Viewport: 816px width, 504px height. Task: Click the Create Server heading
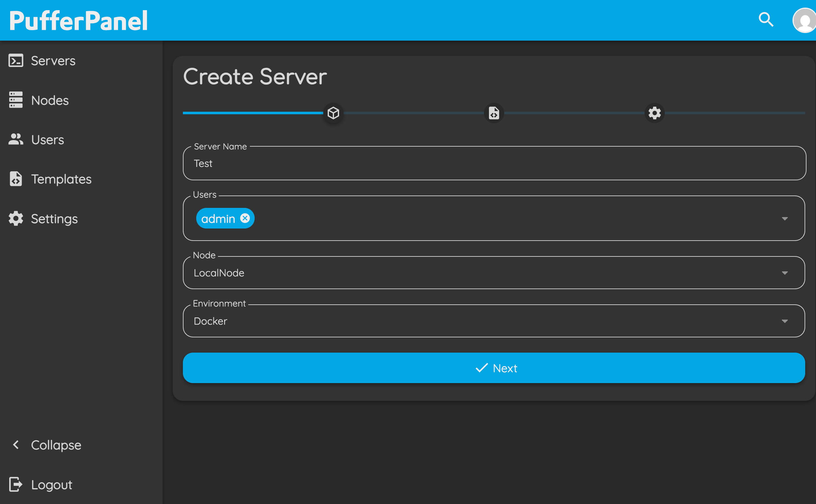(255, 77)
